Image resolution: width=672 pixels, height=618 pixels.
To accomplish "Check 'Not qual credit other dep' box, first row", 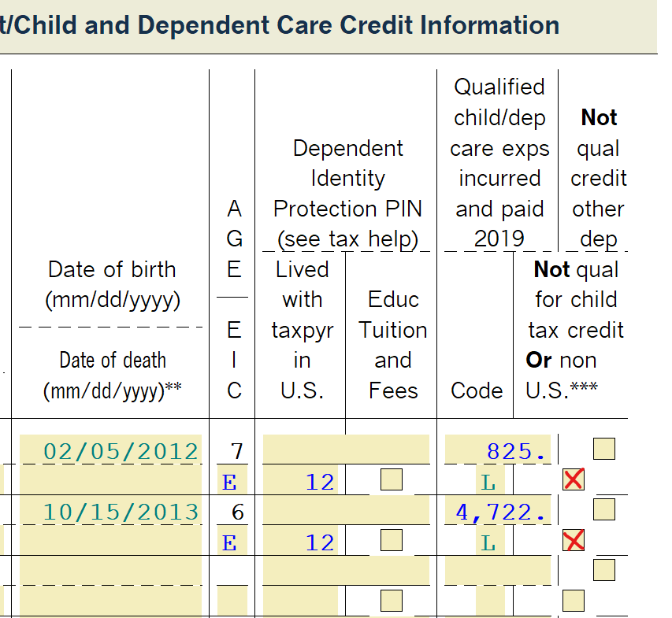I will click(x=604, y=448).
